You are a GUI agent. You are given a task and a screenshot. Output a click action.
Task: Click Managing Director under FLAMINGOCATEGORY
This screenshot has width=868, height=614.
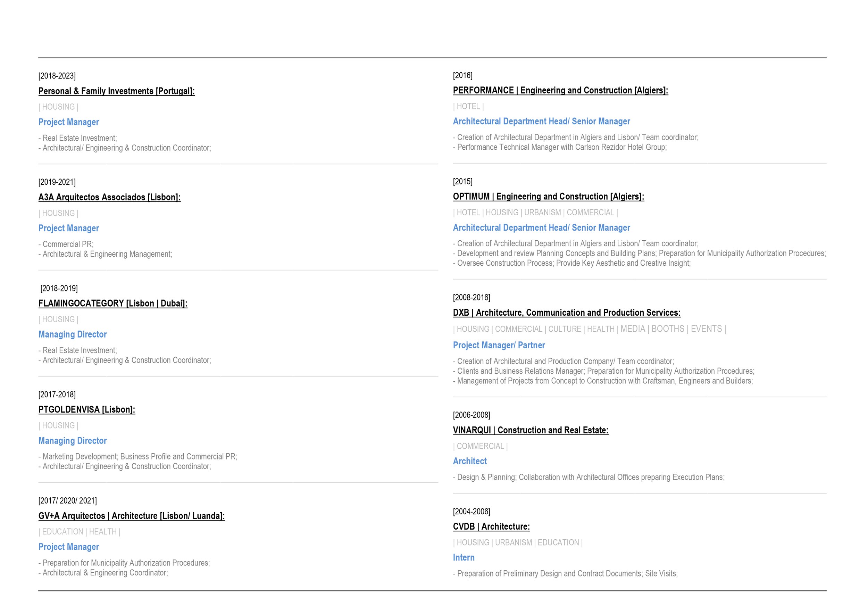72,334
